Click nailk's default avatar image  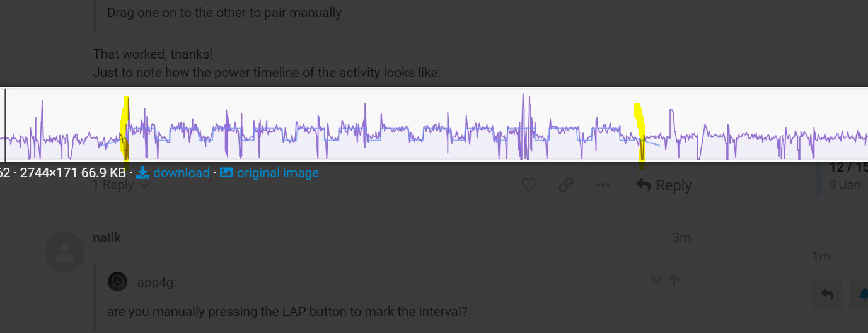tap(65, 252)
